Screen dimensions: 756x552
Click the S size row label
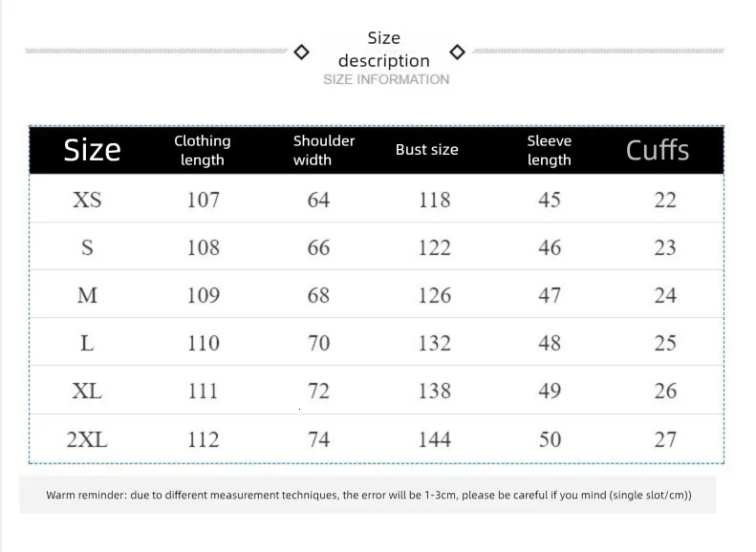(x=87, y=247)
